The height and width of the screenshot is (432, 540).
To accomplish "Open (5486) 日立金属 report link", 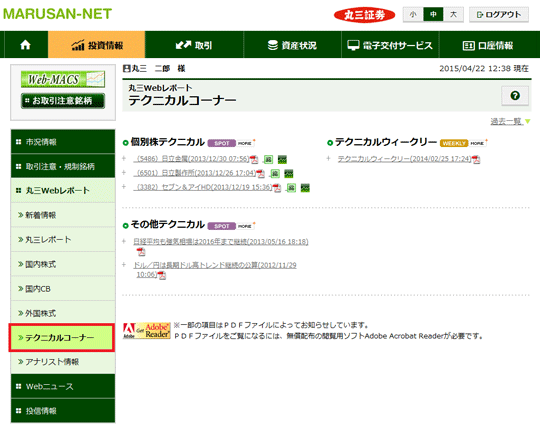I will 191,159.
